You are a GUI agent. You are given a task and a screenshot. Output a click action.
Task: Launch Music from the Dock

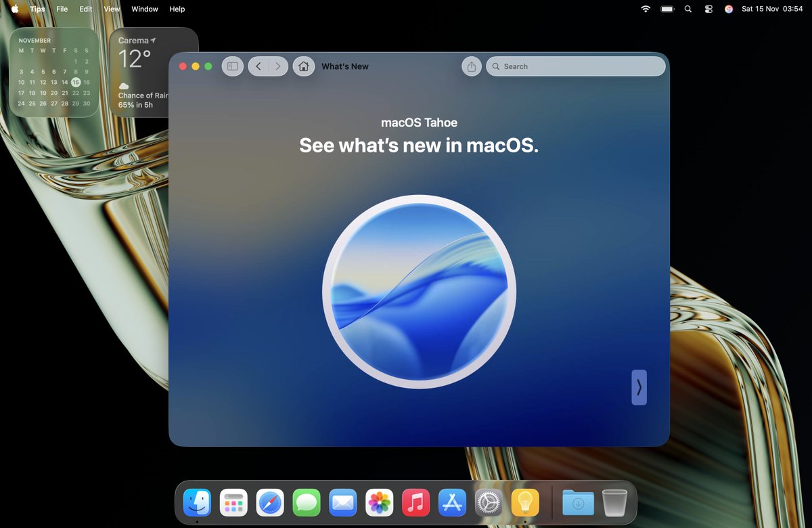point(416,502)
